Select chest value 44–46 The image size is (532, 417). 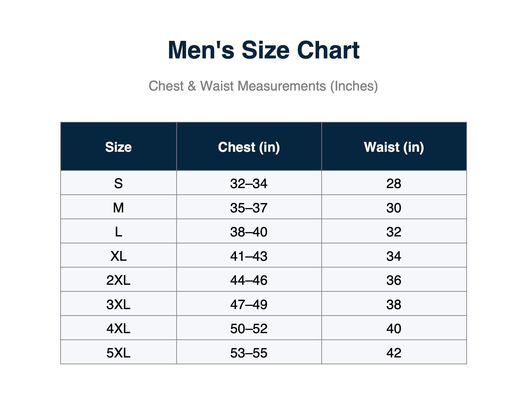click(249, 279)
